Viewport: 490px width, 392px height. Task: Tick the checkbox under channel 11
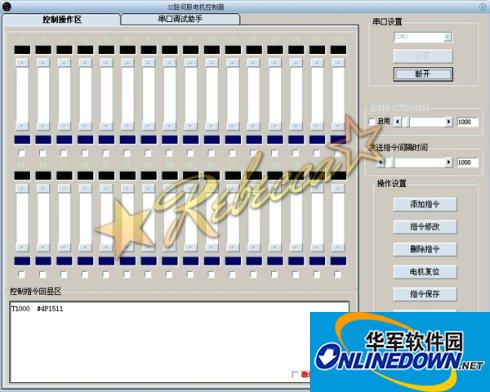pos(232,153)
